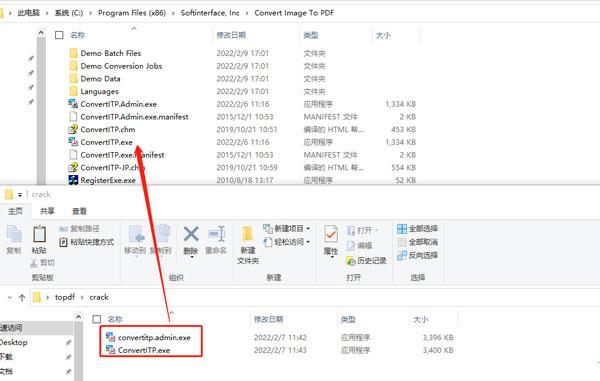Screen dimensions: 600x381
Task: Click the Paste shortcut (粘贴快捷方式) icon
Action: click(x=64, y=242)
